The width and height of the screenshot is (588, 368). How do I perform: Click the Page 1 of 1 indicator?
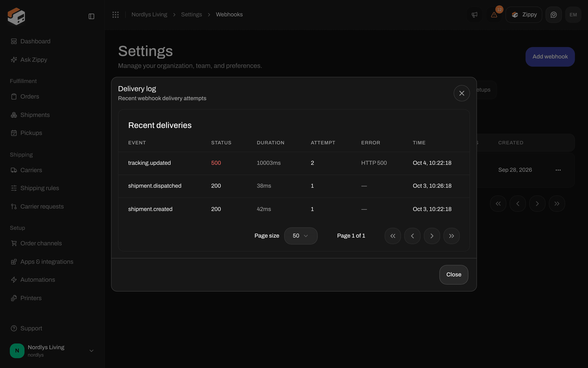pos(351,236)
